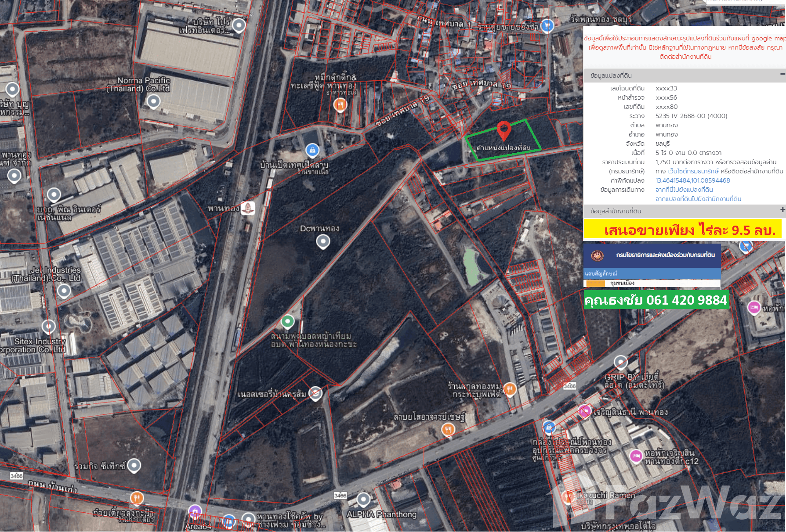Click the pink lodging pin for หอพักเจริญสิน
This screenshot has height=532, width=786.
click(636, 457)
